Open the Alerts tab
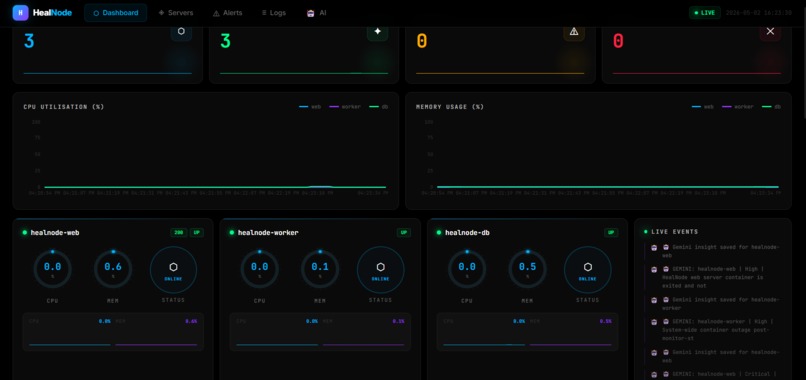Viewport: 806px width, 380px height. [x=228, y=13]
